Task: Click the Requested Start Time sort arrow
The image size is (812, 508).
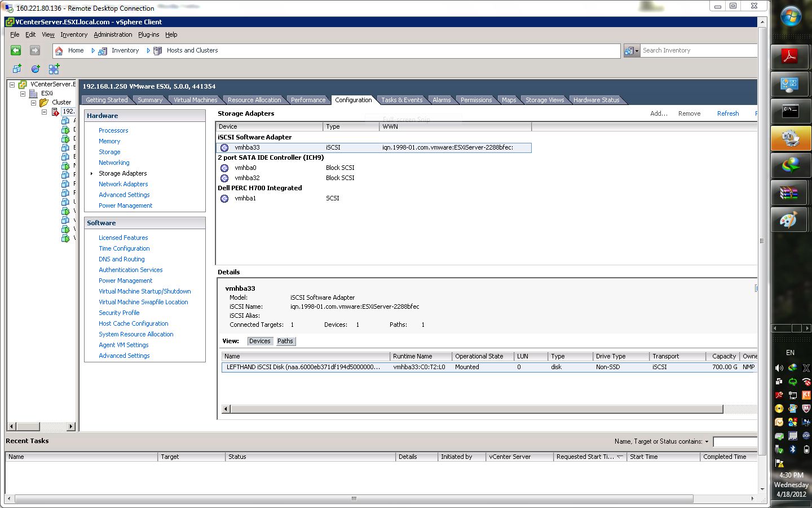Action: [620, 457]
